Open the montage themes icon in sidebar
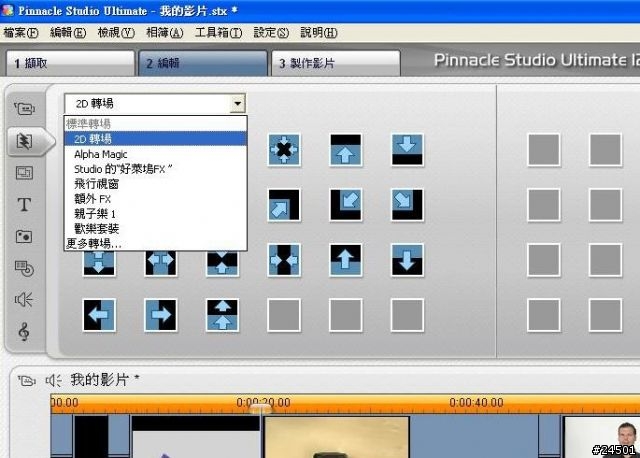The height and width of the screenshot is (458, 640). click(24, 173)
